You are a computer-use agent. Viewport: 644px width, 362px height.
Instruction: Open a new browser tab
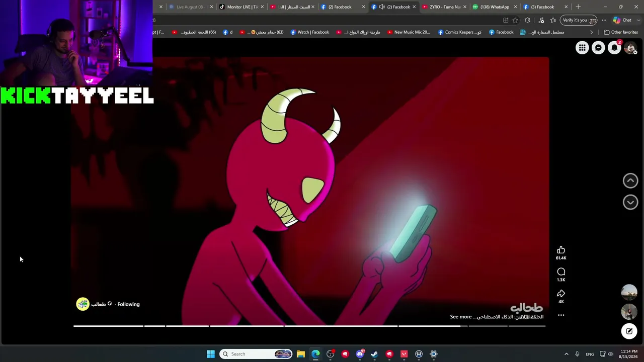click(578, 7)
